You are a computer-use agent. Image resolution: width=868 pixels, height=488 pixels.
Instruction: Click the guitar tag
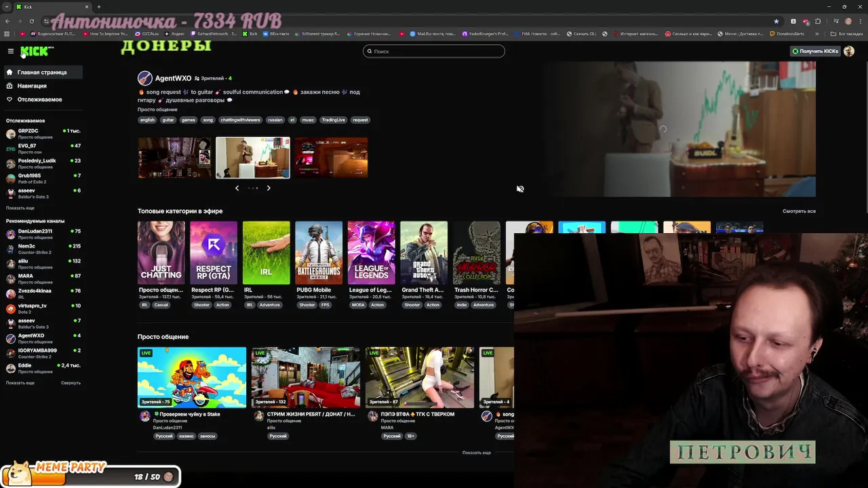point(168,120)
